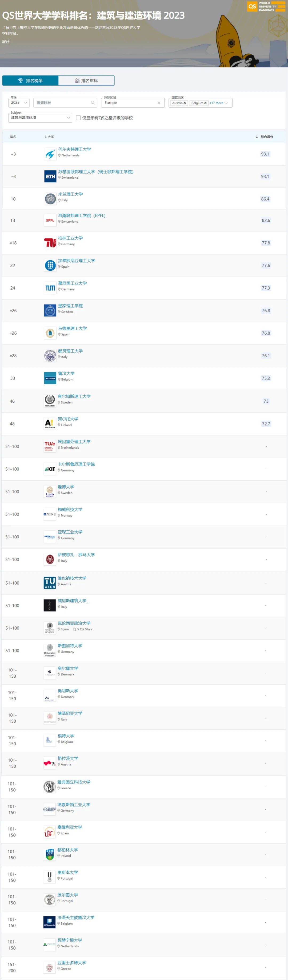Viewport: 288px width, 980px height.
Task: Open the EPFL logo thumbnail
Action: click(x=50, y=220)
